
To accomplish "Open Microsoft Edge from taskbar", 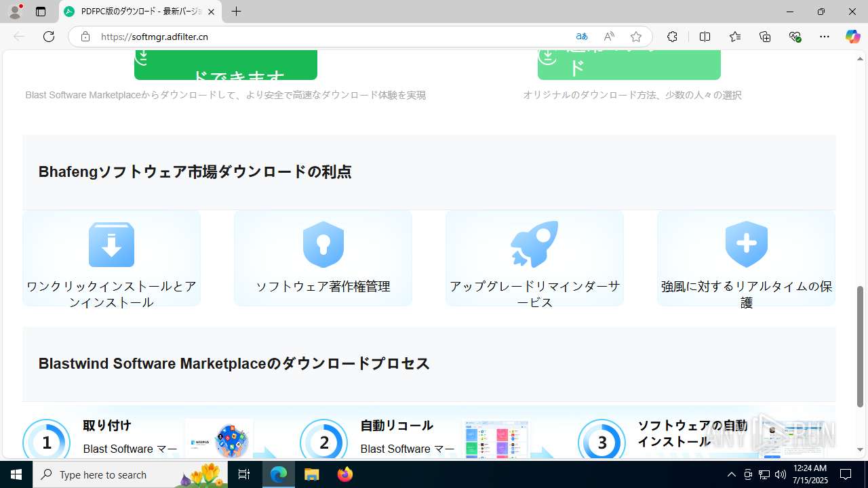I will click(x=279, y=474).
